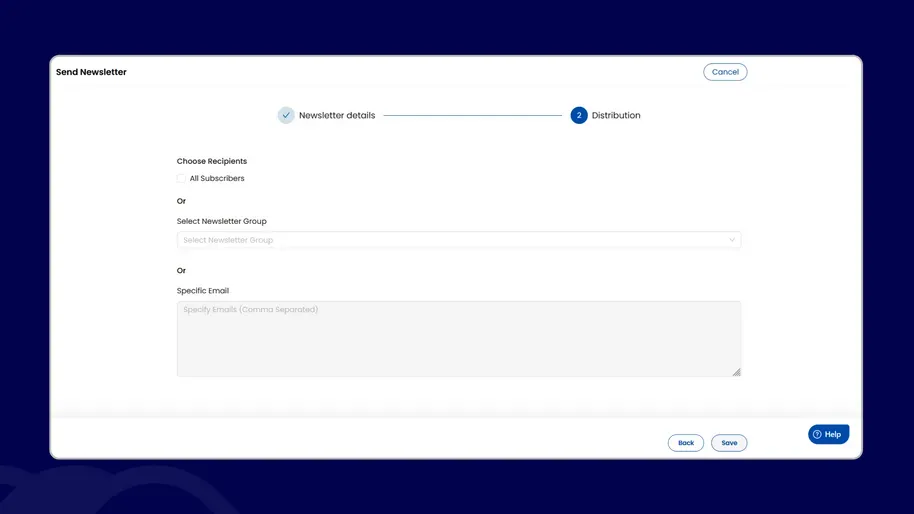914x514 pixels.
Task: Select the Distribution step label
Action: [616, 115]
